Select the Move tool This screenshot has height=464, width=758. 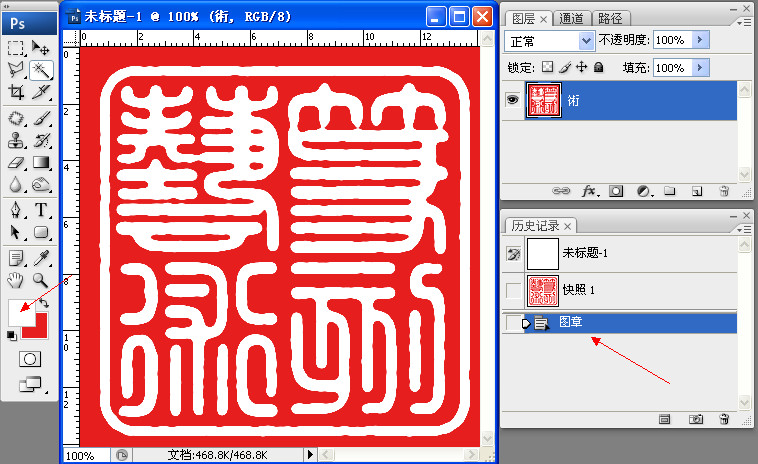[x=41, y=48]
